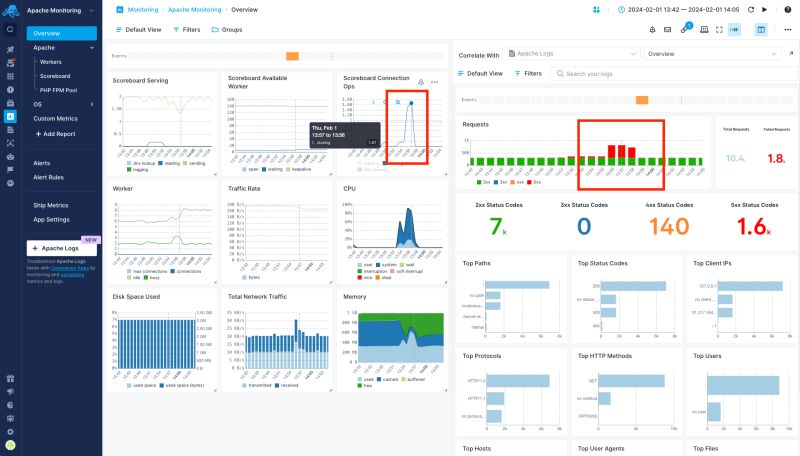
Task: Toggle cached series in Memory legend
Action: pyautogui.click(x=387, y=379)
